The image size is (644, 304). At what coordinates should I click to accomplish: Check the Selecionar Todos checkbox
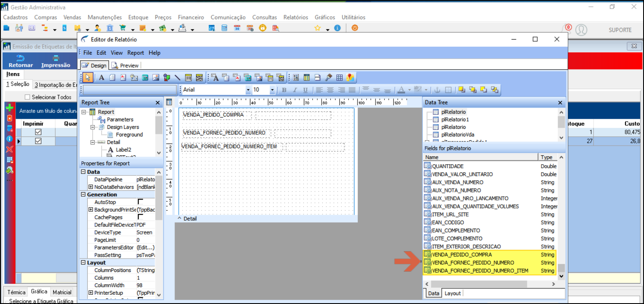pos(27,97)
